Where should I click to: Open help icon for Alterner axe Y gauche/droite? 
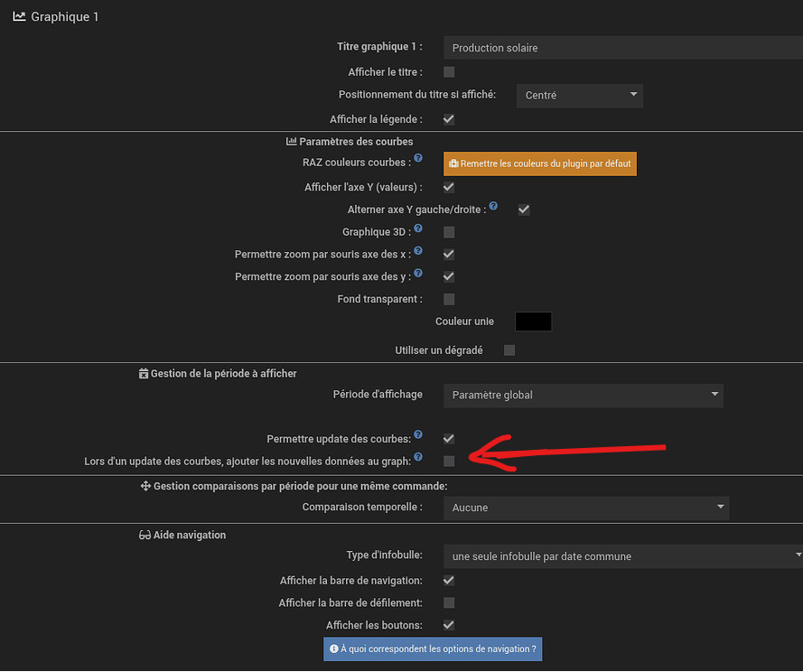(493, 205)
